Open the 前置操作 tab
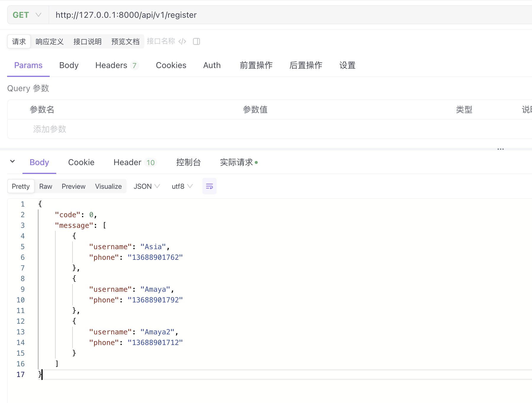Screen dimensions: 532x403 [x=256, y=65]
